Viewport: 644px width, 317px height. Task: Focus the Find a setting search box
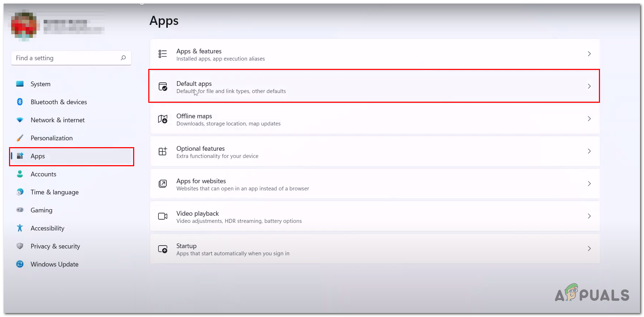tap(67, 58)
